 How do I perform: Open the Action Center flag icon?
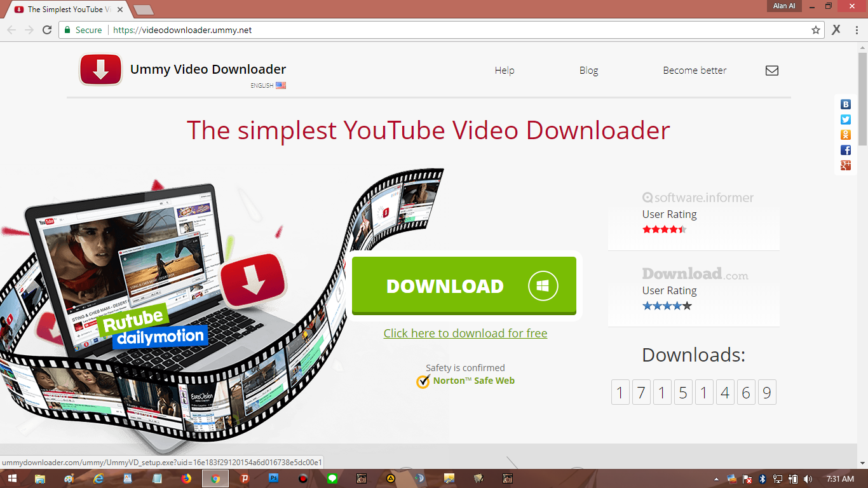(x=748, y=478)
